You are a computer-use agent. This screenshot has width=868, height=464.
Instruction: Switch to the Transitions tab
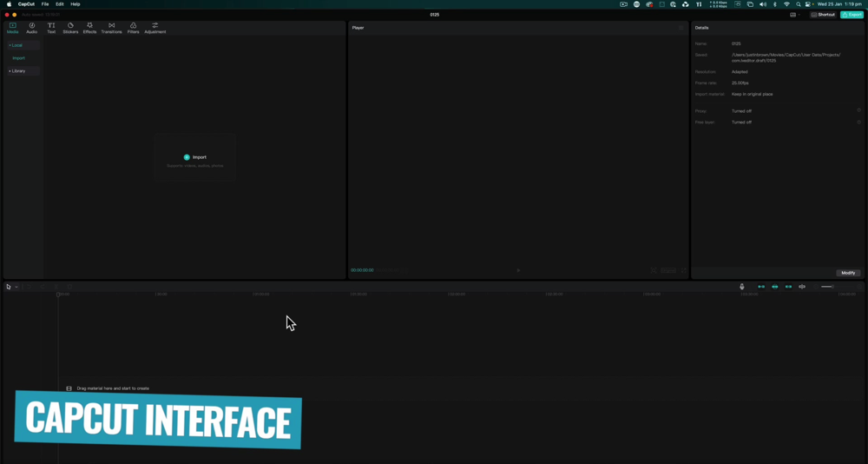[x=111, y=28]
